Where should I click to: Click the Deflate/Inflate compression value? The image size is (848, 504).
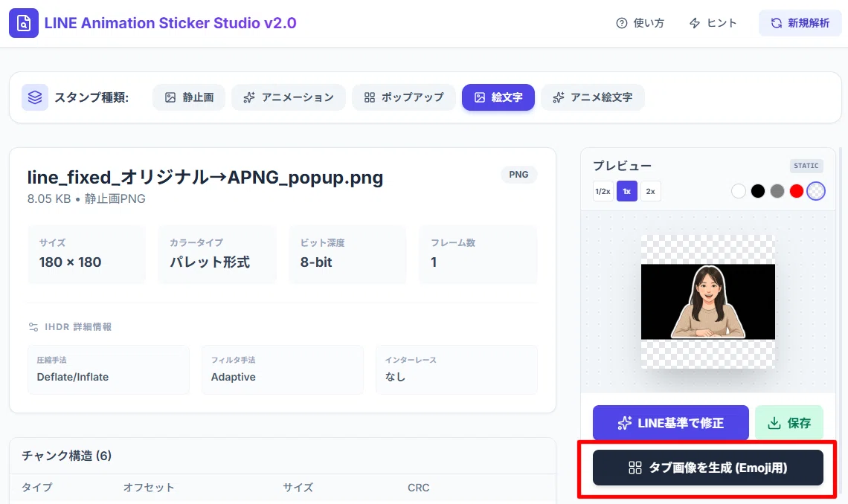tap(72, 377)
